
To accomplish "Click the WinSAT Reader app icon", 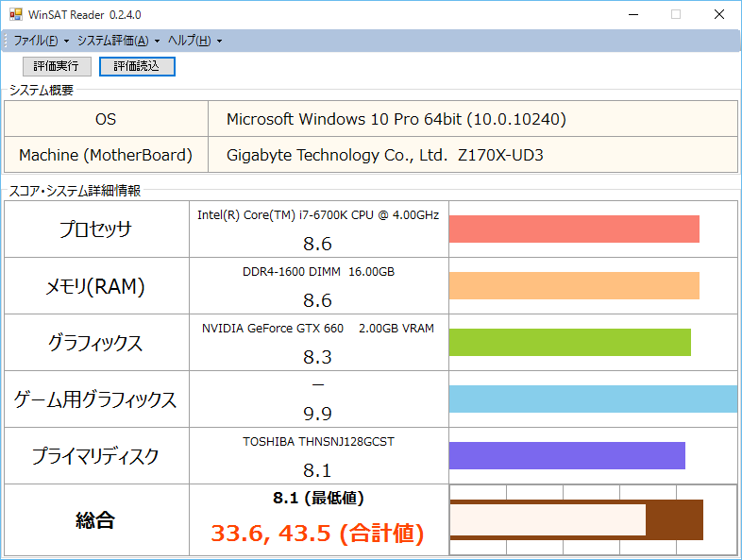I will click(16, 15).
